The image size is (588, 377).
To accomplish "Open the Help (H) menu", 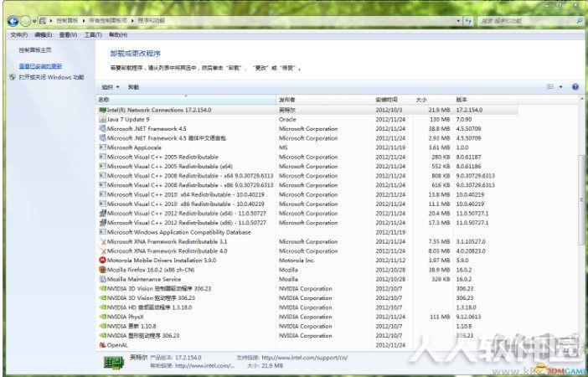I will point(118,35).
